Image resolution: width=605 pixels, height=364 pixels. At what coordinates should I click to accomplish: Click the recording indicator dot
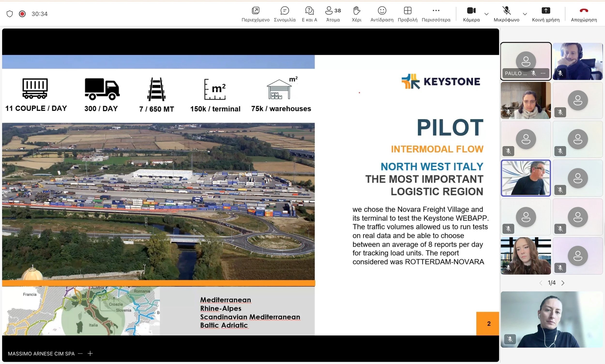(22, 14)
